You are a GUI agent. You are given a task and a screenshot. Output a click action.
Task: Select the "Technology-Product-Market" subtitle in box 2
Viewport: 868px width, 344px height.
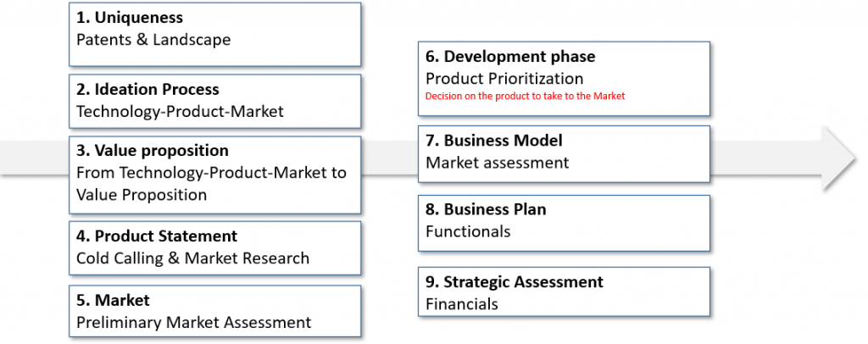tap(180, 111)
